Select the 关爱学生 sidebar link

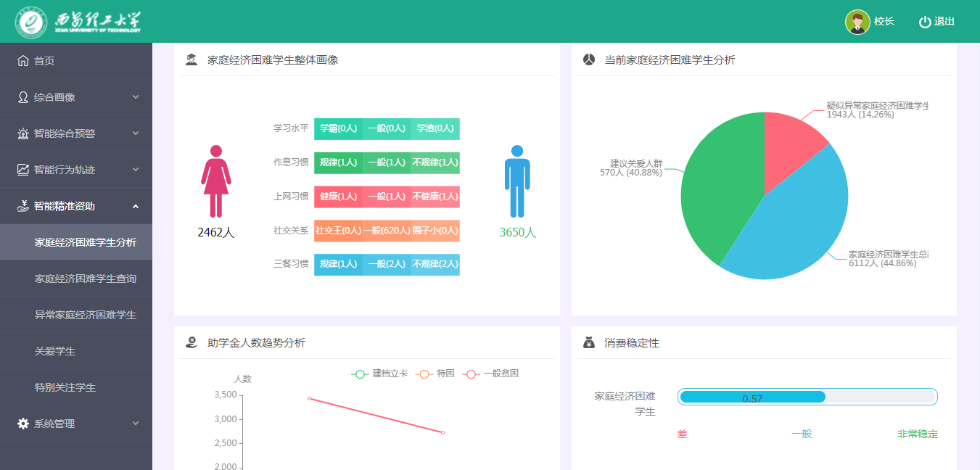(x=55, y=351)
